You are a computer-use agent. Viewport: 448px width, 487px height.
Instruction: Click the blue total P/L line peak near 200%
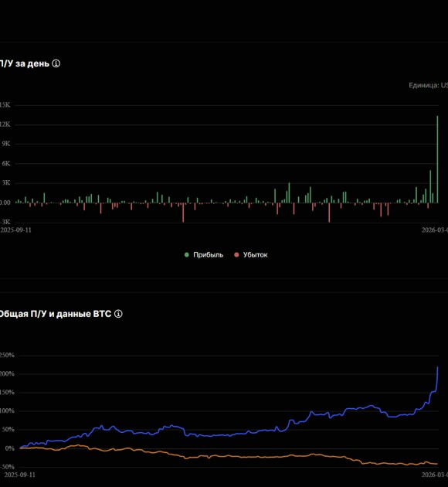tap(437, 368)
